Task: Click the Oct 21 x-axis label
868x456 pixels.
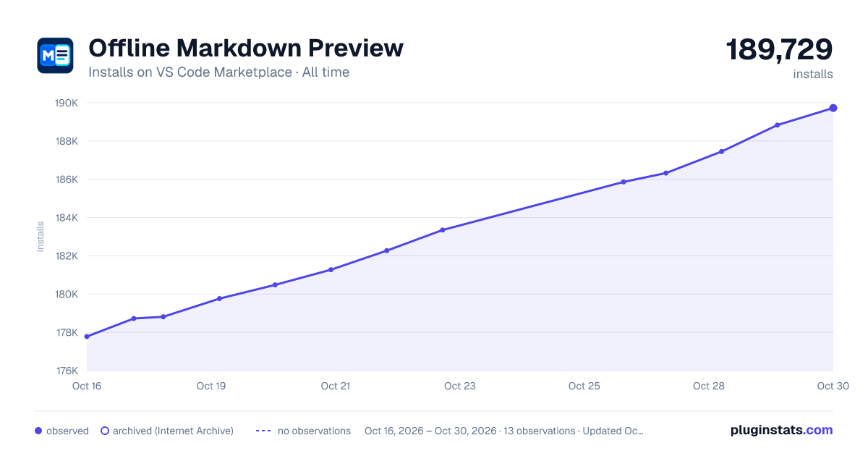Action: click(336, 386)
